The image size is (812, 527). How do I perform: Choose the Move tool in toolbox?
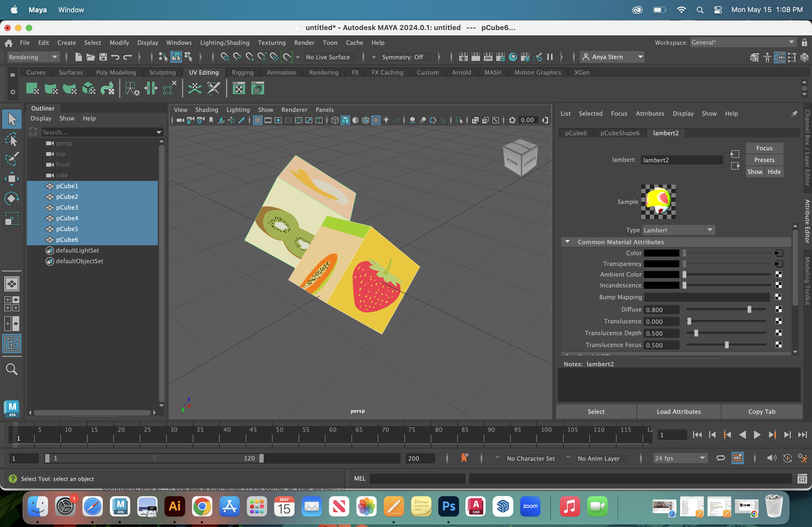pos(12,179)
